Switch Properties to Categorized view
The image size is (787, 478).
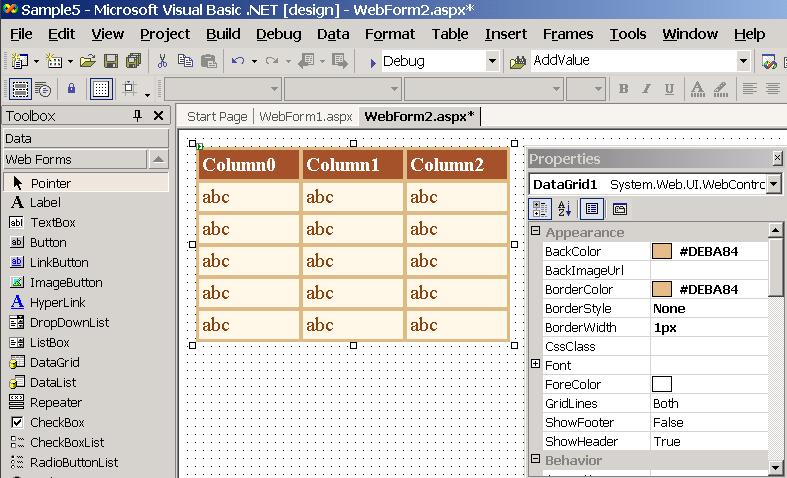tap(540, 209)
